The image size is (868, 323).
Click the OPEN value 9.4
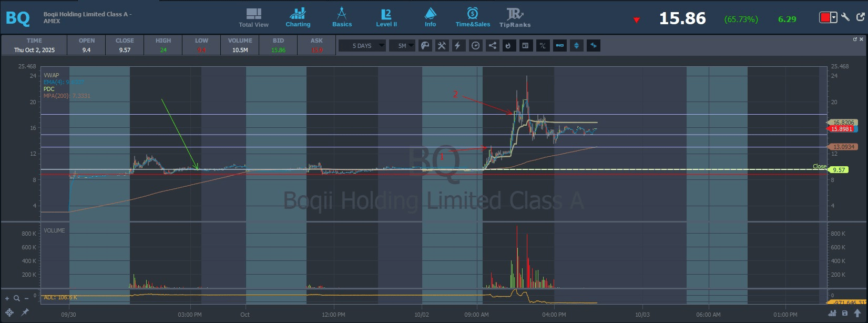pos(86,50)
